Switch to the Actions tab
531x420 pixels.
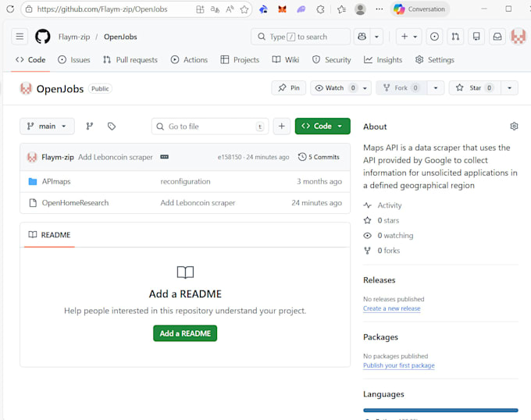coord(189,60)
